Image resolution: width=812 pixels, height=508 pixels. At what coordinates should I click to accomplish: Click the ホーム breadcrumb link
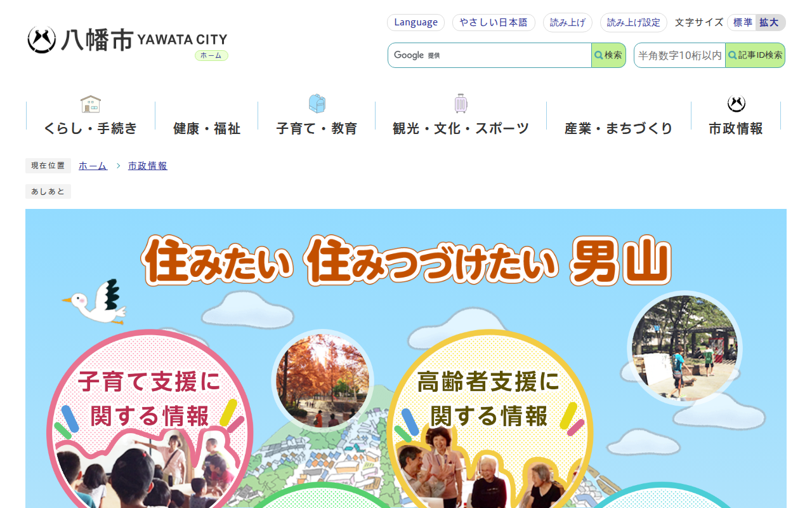(93, 166)
